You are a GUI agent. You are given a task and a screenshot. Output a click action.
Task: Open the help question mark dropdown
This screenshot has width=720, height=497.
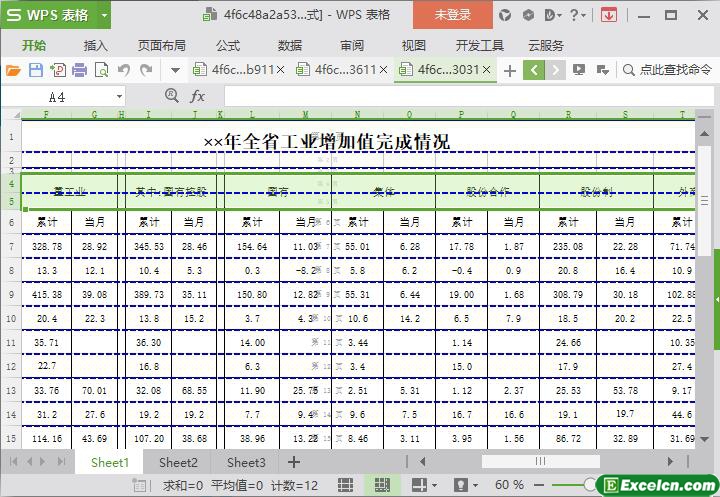point(577,15)
